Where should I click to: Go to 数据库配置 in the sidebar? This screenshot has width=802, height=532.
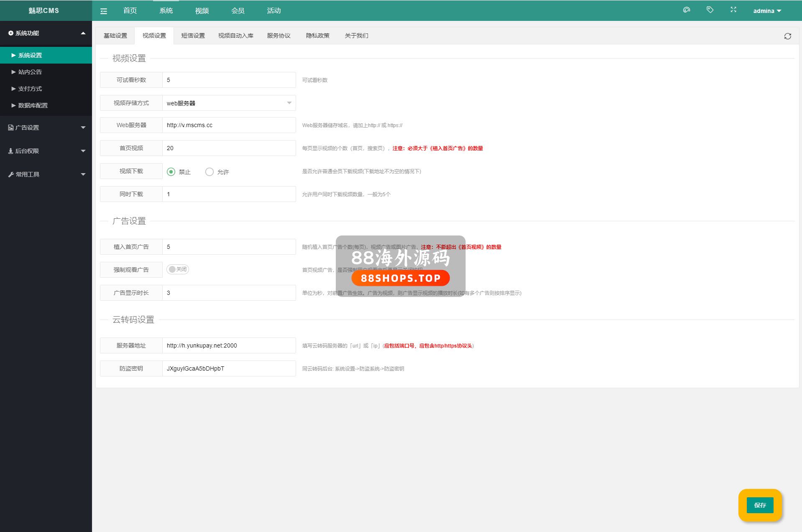tap(33, 105)
